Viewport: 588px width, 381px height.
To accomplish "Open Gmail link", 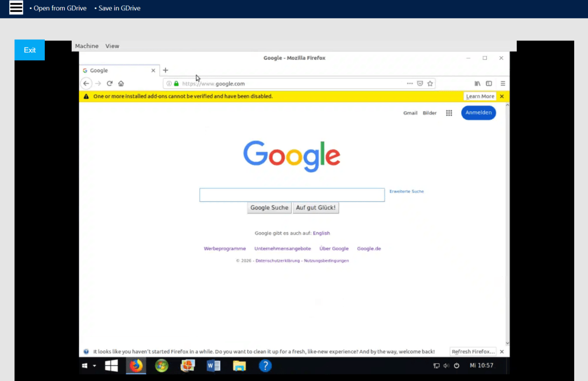I will pyautogui.click(x=410, y=113).
